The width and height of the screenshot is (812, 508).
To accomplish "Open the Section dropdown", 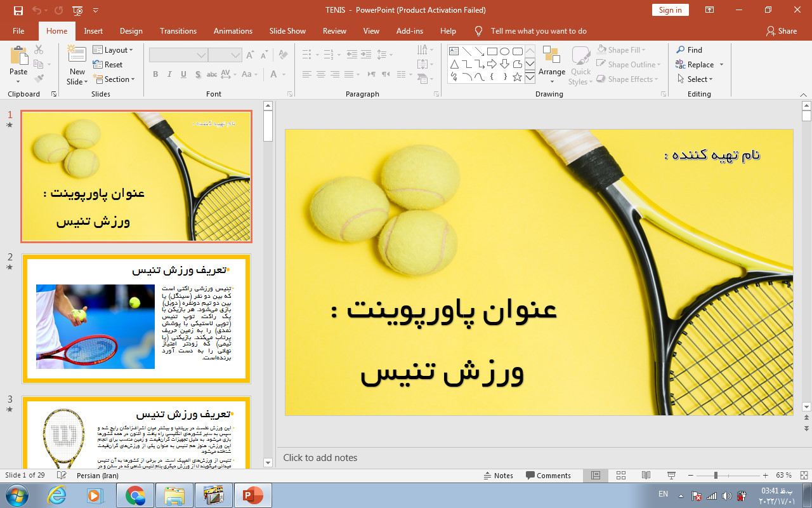I will (x=114, y=79).
